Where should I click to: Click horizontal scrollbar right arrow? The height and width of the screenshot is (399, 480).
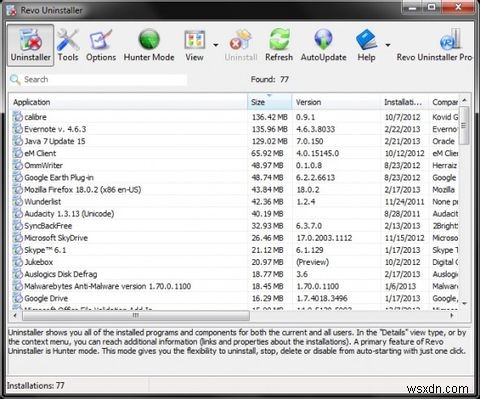point(452,315)
